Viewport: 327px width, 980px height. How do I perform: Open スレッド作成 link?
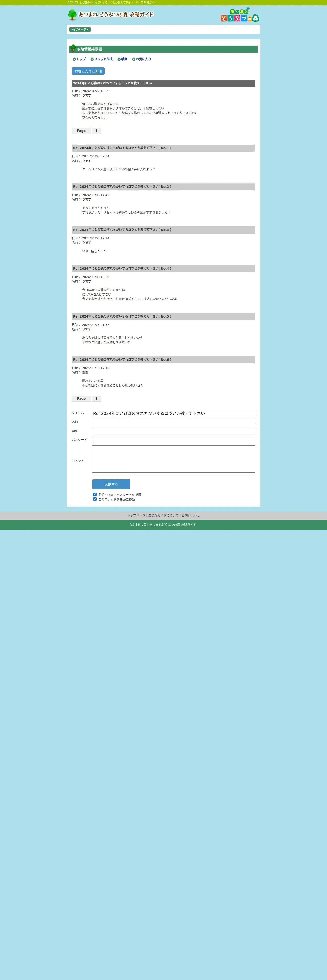click(x=104, y=59)
